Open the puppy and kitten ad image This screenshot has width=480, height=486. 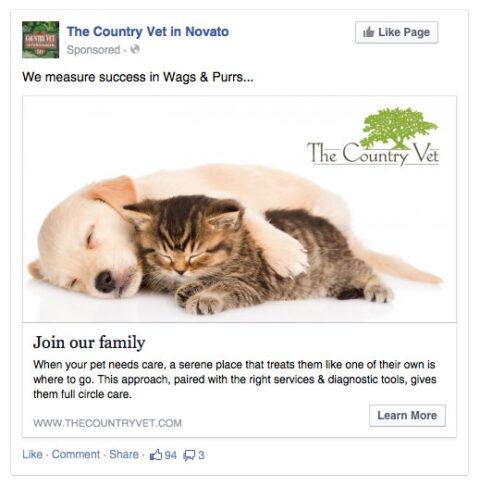point(239,209)
